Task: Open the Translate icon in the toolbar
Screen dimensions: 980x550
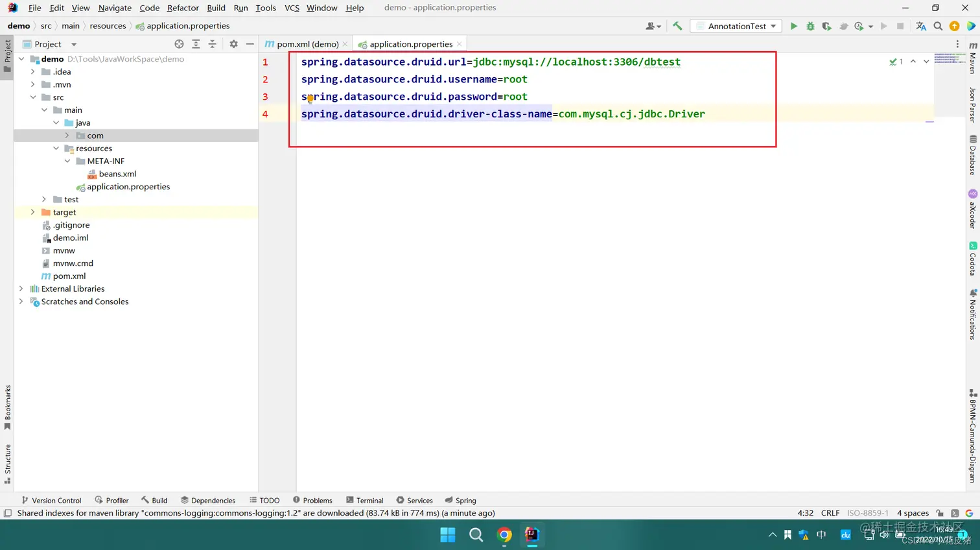Action: point(921,26)
